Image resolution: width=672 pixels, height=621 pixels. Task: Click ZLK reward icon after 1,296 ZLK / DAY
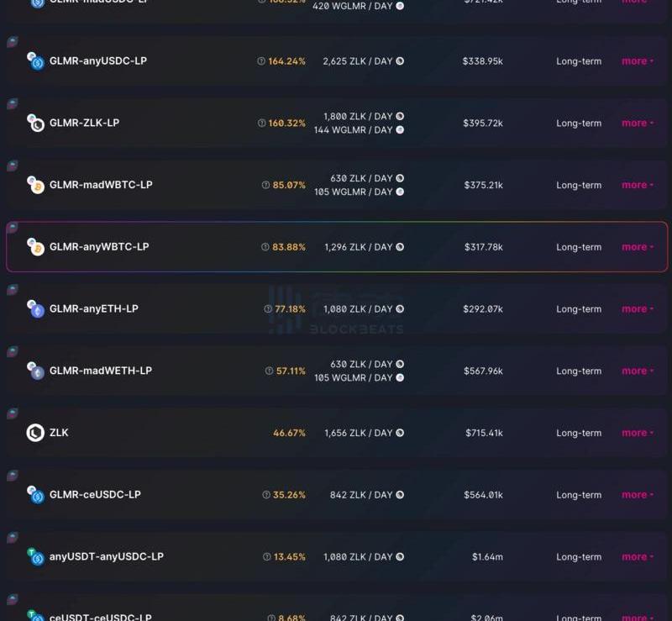(400, 247)
